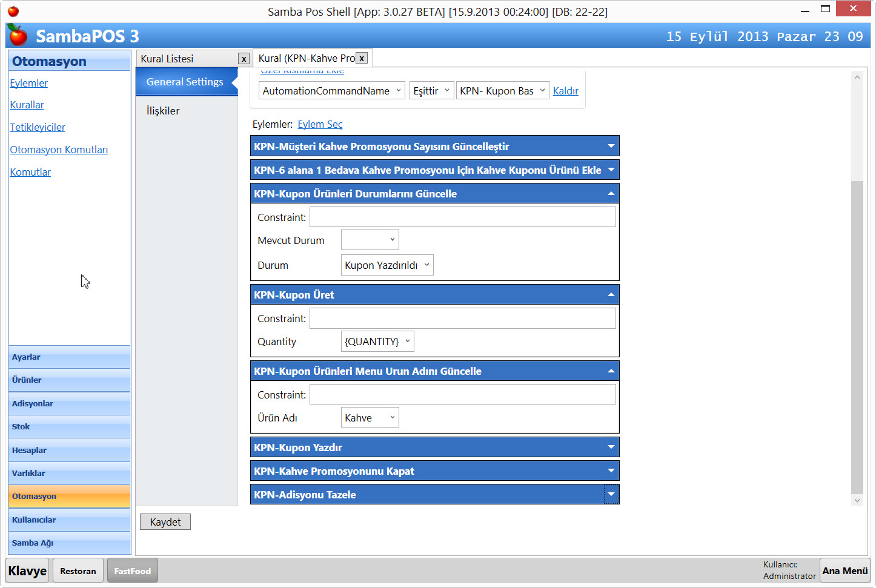Expand the KPN-Adisyonu Tazele action arrow
The image size is (876, 588).
[x=611, y=495]
